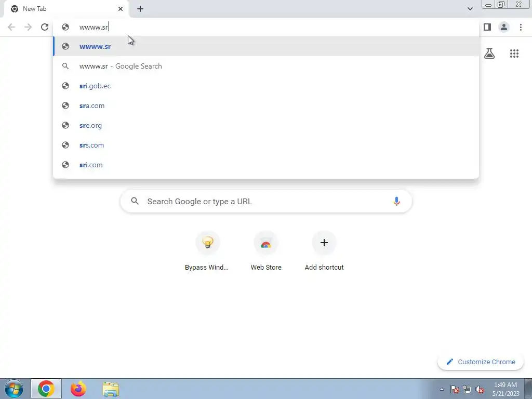
Task: Open the Windows Start button
Action: click(14, 389)
